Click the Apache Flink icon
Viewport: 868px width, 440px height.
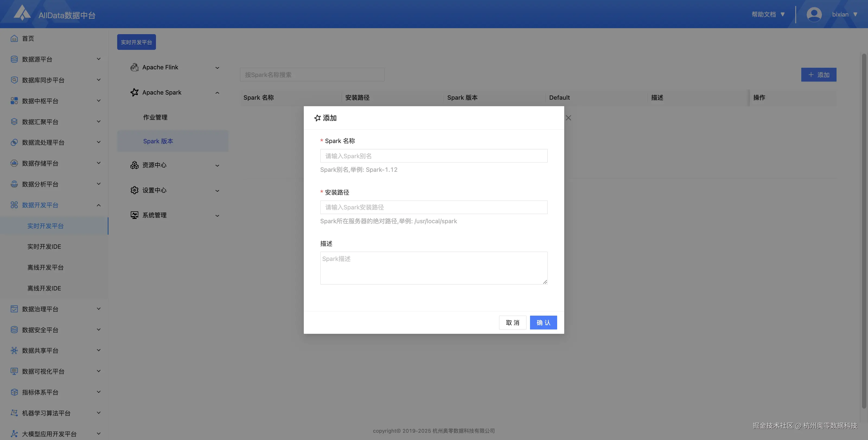pos(135,67)
